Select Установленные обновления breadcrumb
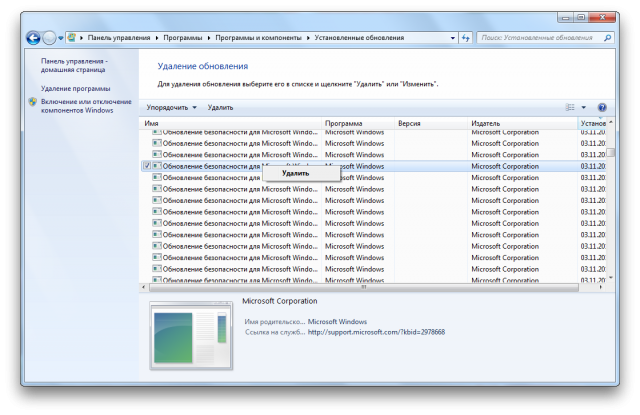This screenshot has height=415, width=640. coord(359,38)
